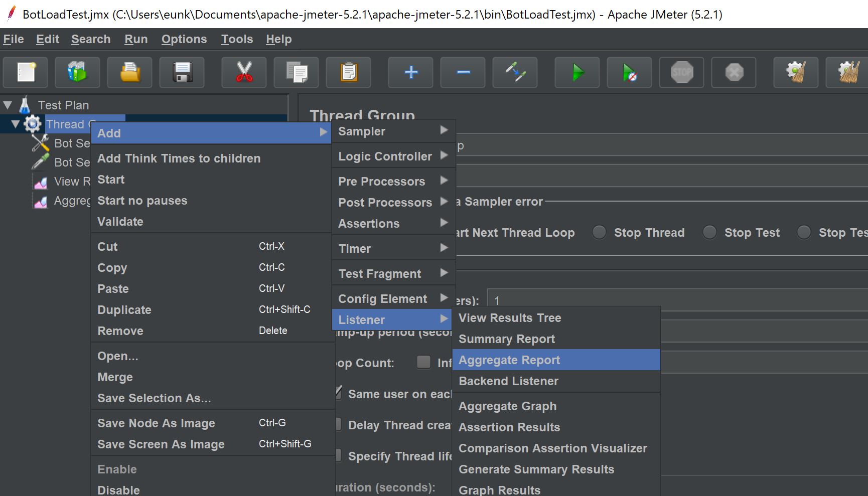Open the Test Fragment submenu
The height and width of the screenshot is (496, 868).
pos(394,273)
